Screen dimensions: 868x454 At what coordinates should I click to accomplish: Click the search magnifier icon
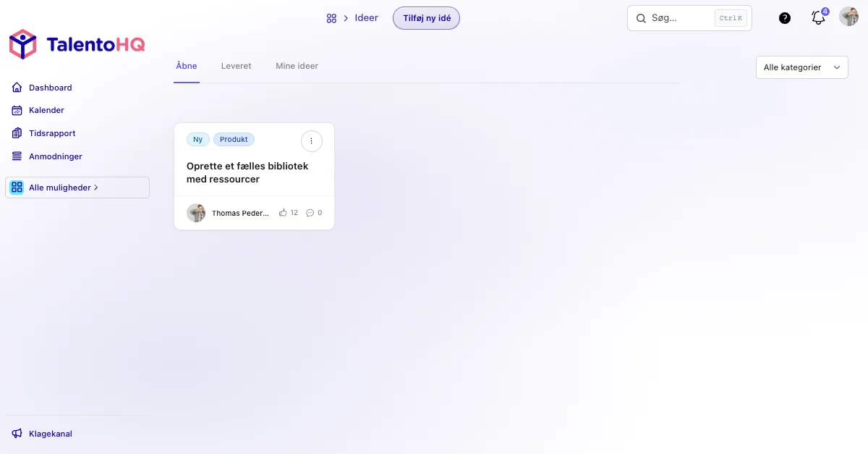click(x=641, y=18)
